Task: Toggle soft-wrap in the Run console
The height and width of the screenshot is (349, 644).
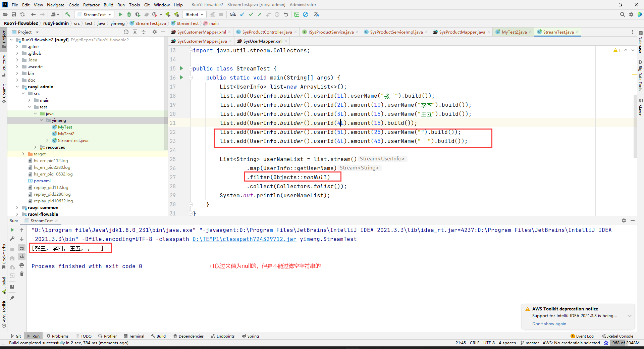Action: pos(22,248)
